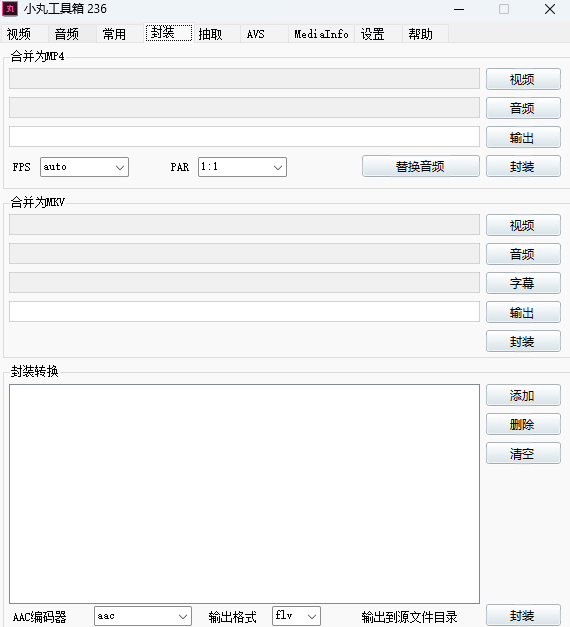Image resolution: width=570 pixels, height=627 pixels.
Task: Click 封装 button in 合并为MP4 section
Action: pyautogui.click(x=523, y=166)
